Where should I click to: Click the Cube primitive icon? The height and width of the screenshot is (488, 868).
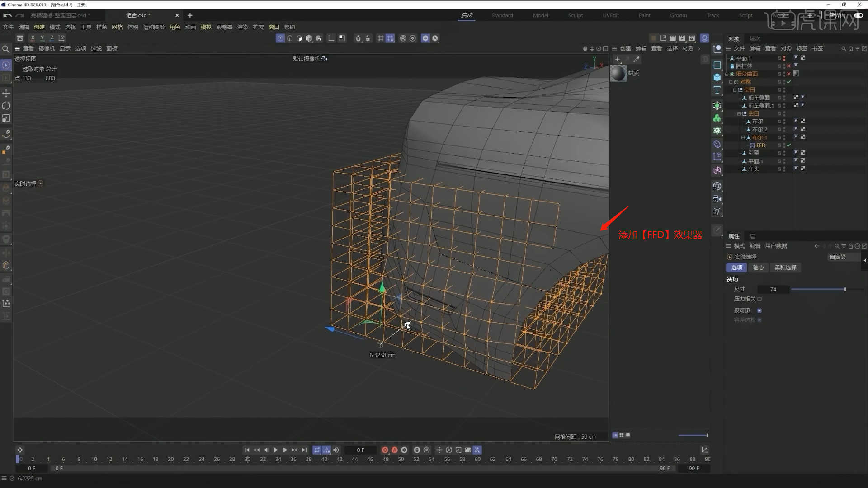(x=717, y=77)
